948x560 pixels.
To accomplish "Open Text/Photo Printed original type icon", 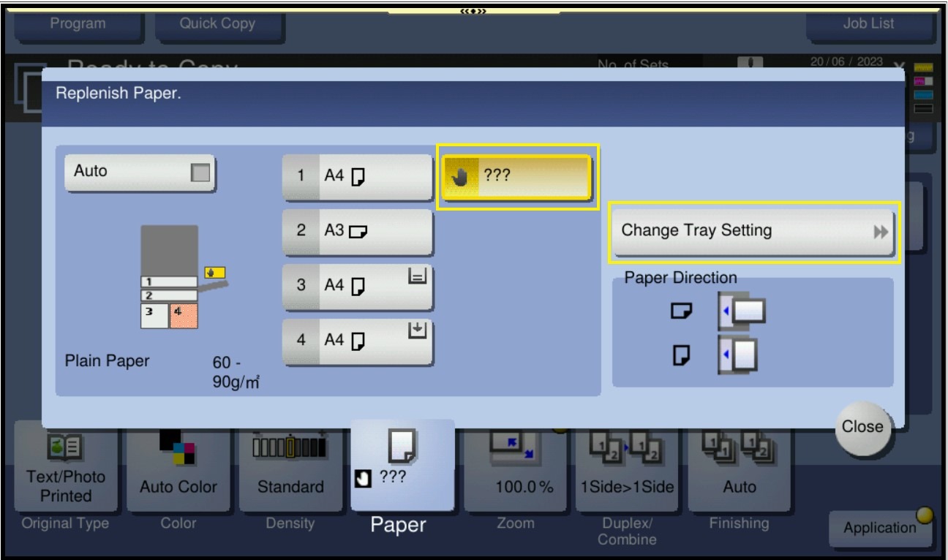I will coord(66,444).
